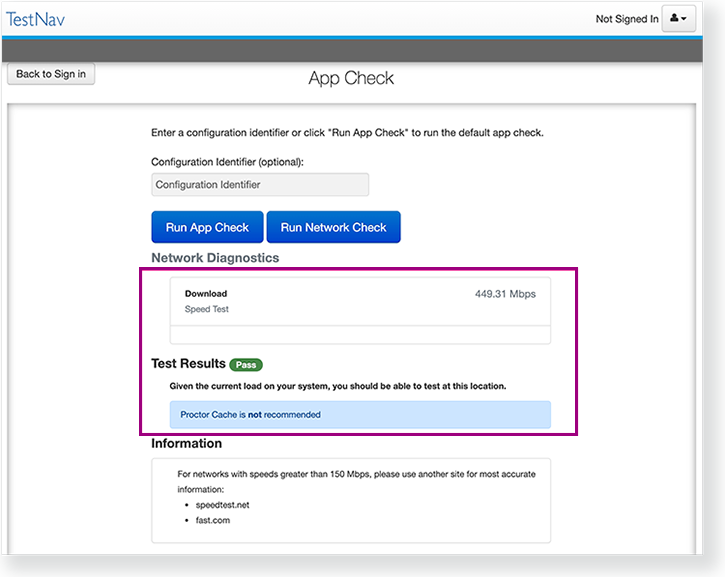Click the Proctor Cache not recommended banner
The image size is (725, 577).
[x=360, y=414]
